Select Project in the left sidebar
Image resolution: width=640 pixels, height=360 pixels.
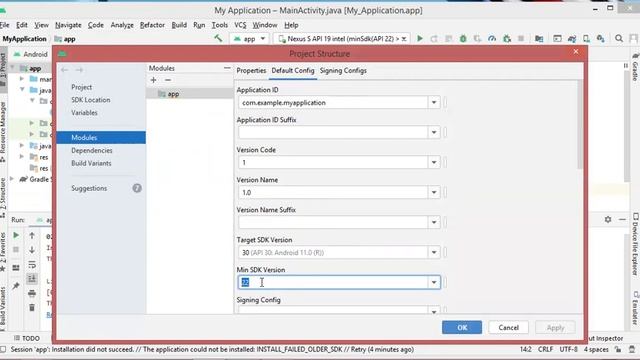[81, 87]
